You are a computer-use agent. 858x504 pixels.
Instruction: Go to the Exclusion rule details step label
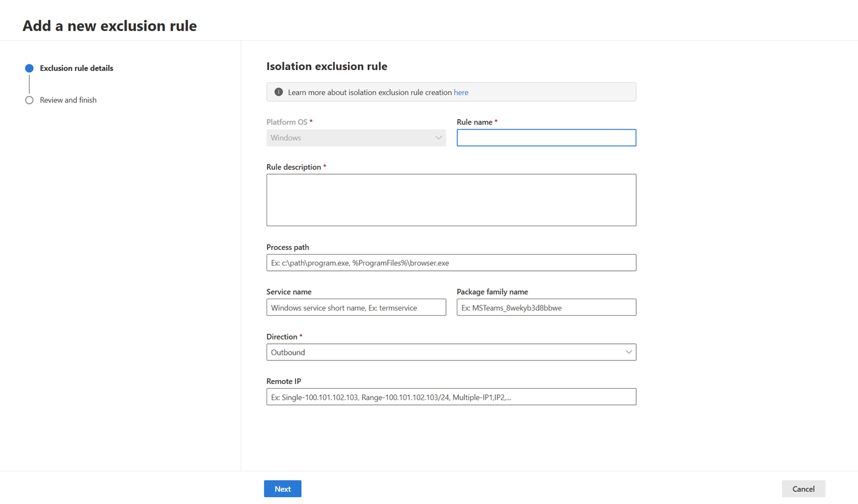tap(76, 68)
